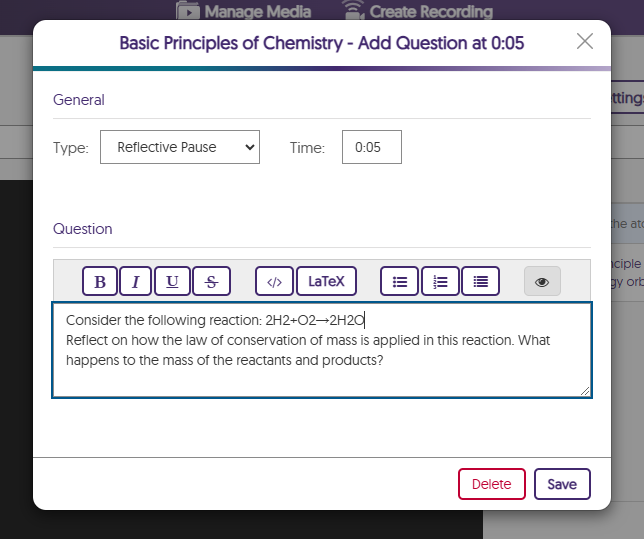Click the text "Consider the following reaction"
This screenshot has width=644, height=539.
tap(162, 320)
